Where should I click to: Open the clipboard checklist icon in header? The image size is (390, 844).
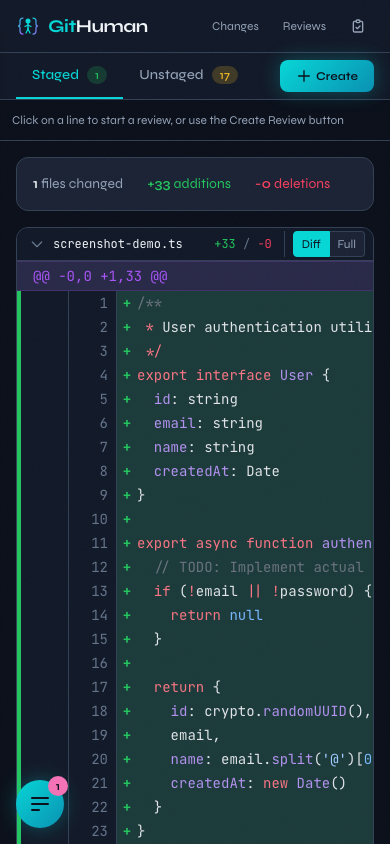[358, 26]
